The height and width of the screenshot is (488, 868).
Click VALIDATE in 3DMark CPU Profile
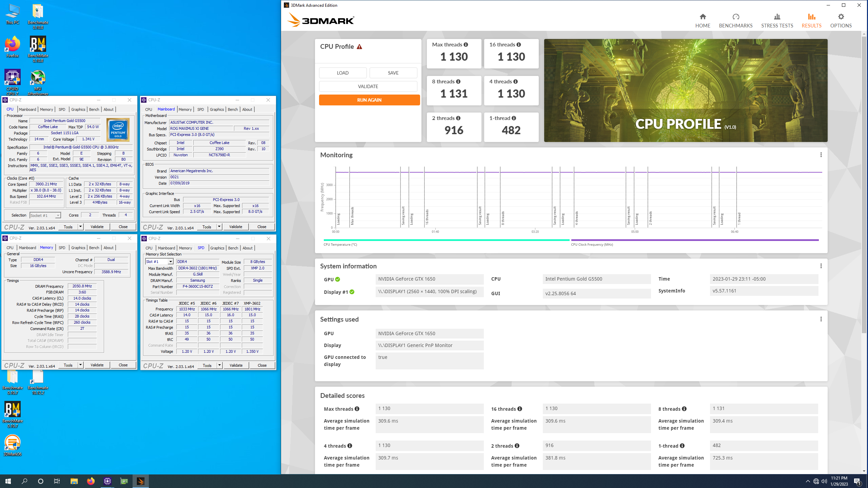[x=368, y=86]
